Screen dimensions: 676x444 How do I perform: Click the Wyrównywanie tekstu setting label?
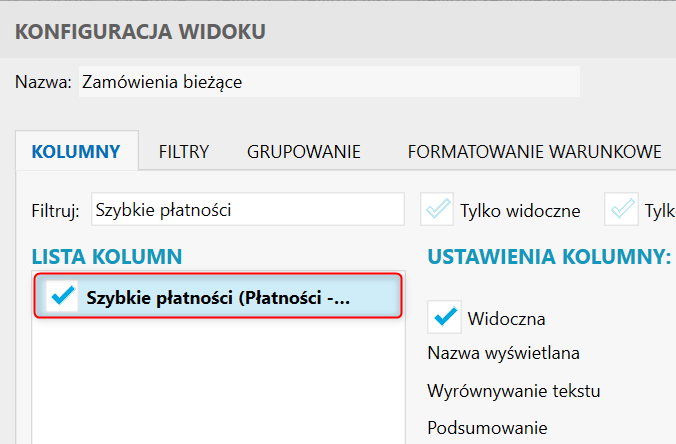[x=514, y=390]
